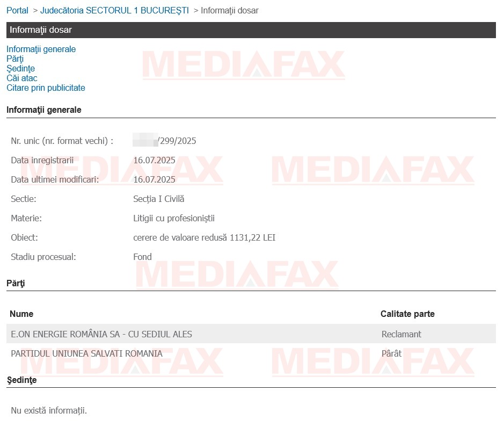Screen dimensions: 504x427
Task: Select the case number /299/2025
Action: click(177, 141)
